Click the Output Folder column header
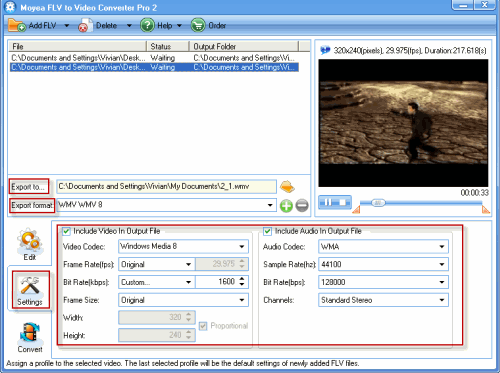This screenshot has width=500, height=373. pos(244,46)
